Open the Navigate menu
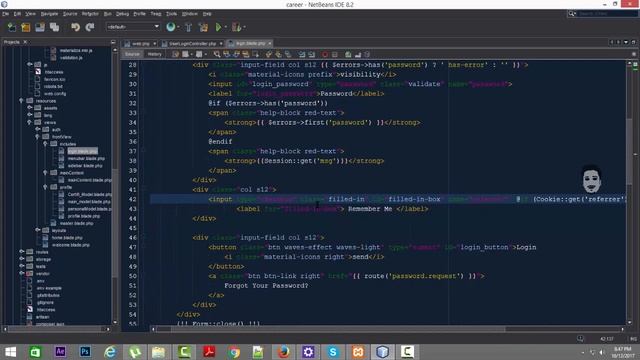Screen dimensions: 640x360 pyautogui.click(x=49, y=14)
